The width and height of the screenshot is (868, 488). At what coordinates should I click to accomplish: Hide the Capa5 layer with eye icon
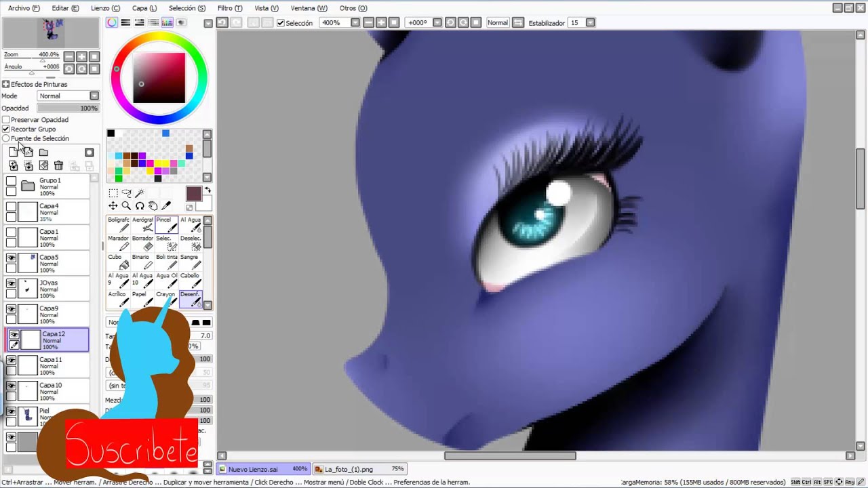pos(12,258)
